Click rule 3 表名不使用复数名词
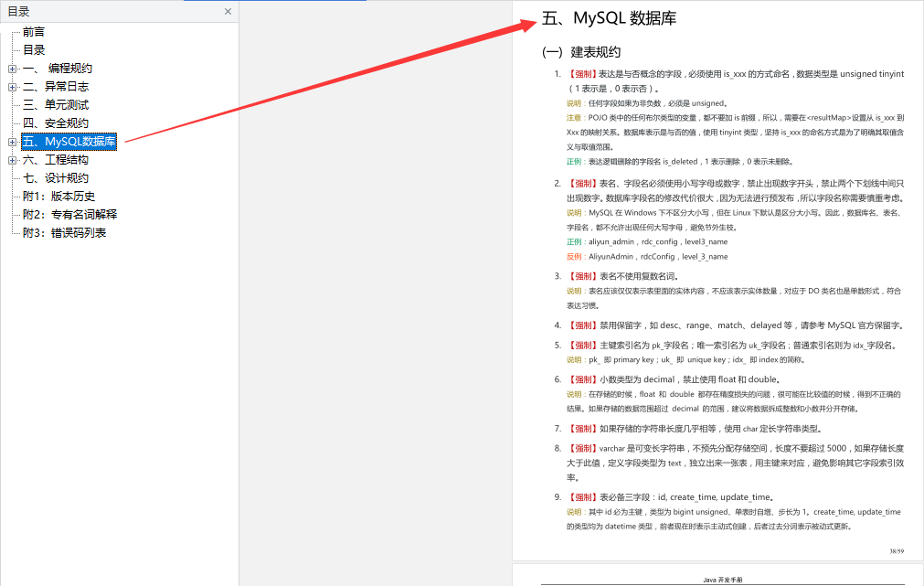Viewport: 924px width, 586px height. tap(623, 276)
